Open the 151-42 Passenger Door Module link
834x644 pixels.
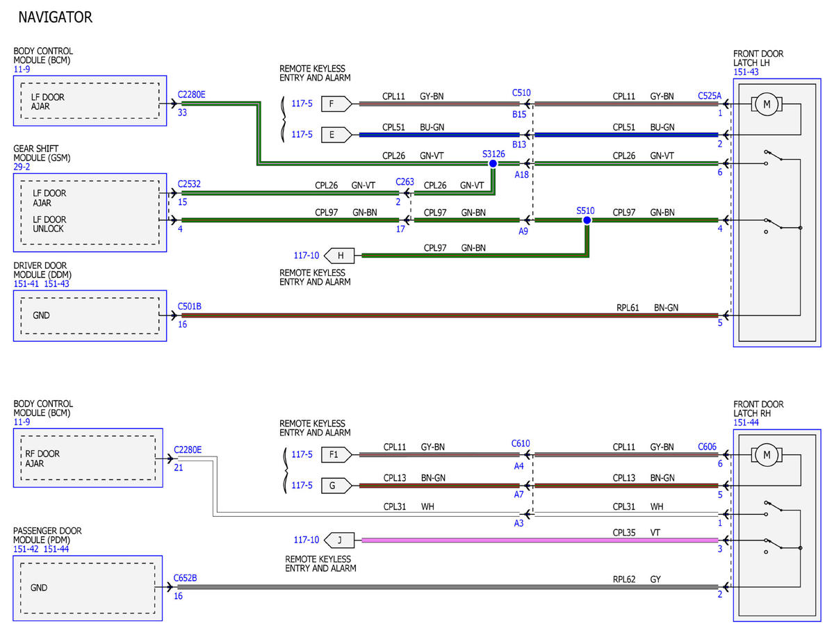point(26,550)
